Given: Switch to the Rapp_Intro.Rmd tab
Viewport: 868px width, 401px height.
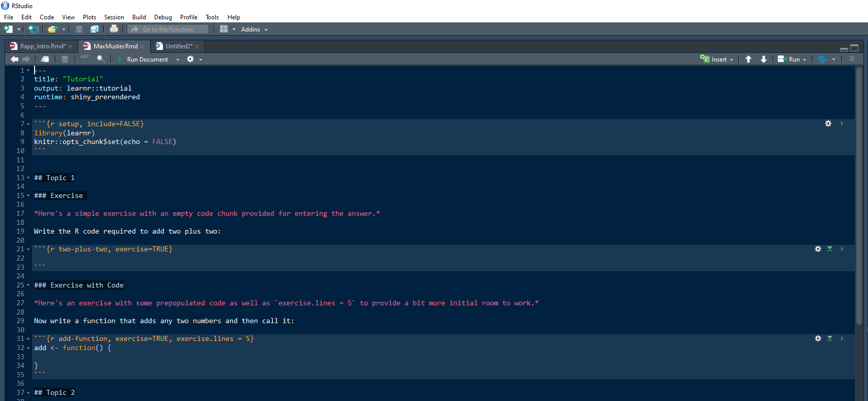Looking at the screenshot, I should 43,46.
